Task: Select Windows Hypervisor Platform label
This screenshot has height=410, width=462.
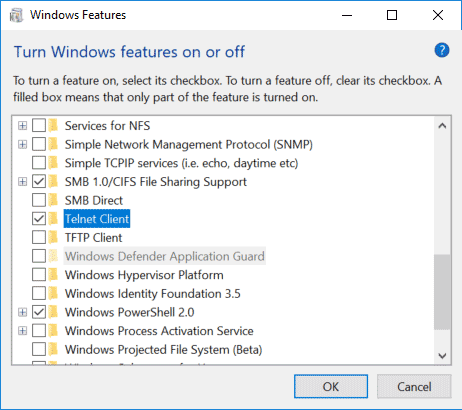Action: coord(144,275)
